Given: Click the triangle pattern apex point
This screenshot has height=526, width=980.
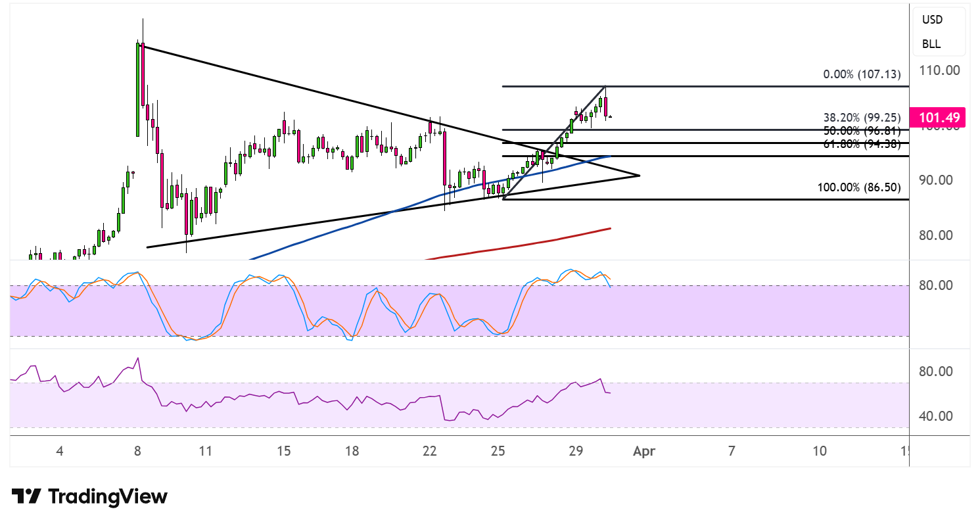Looking at the screenshot, I should [639, 175].
